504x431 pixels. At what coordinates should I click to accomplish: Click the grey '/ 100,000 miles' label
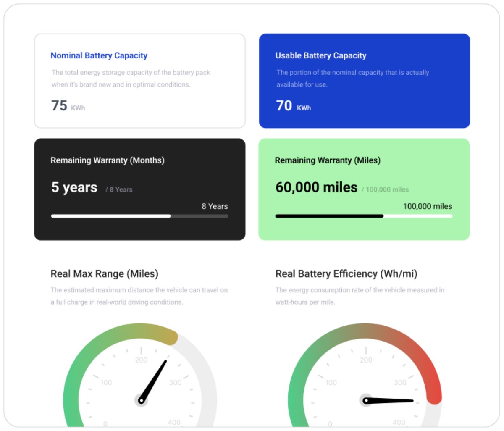point(385,190)
